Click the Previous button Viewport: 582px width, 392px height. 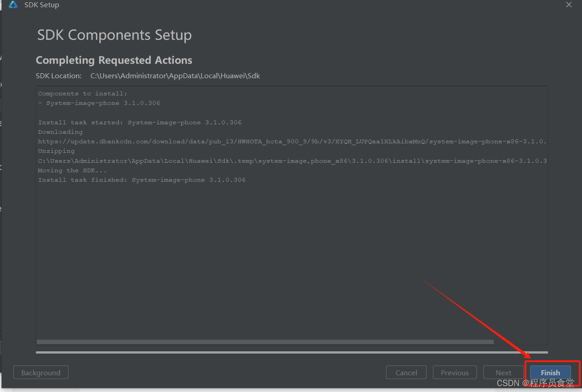point(455,373)
